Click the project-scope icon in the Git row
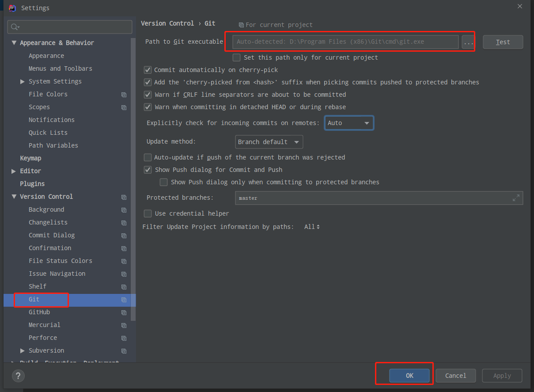Image resolution: width=534 pixels, height=392 pixels. coord(124,300)
